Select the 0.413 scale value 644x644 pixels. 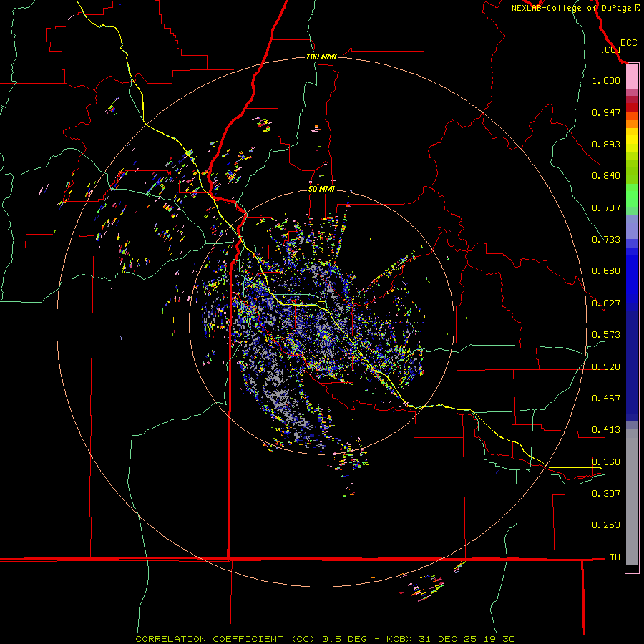[x=606, y=430]
